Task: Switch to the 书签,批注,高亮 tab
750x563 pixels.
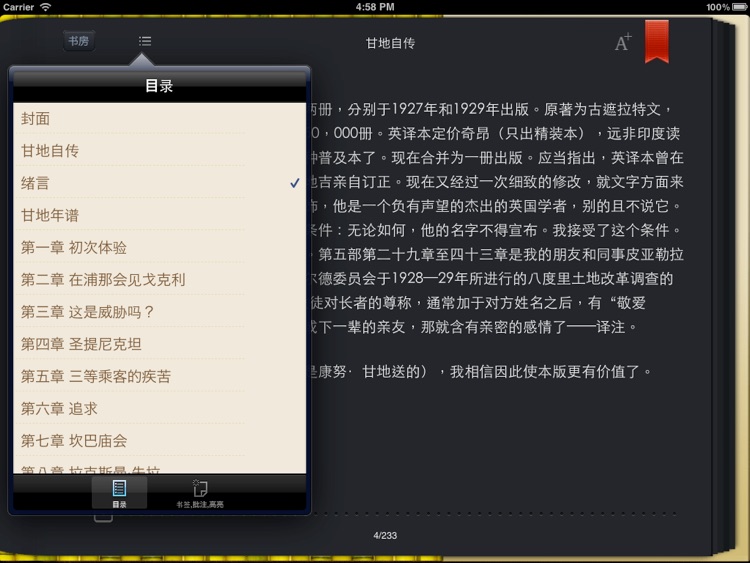Action: click(199, 493)
